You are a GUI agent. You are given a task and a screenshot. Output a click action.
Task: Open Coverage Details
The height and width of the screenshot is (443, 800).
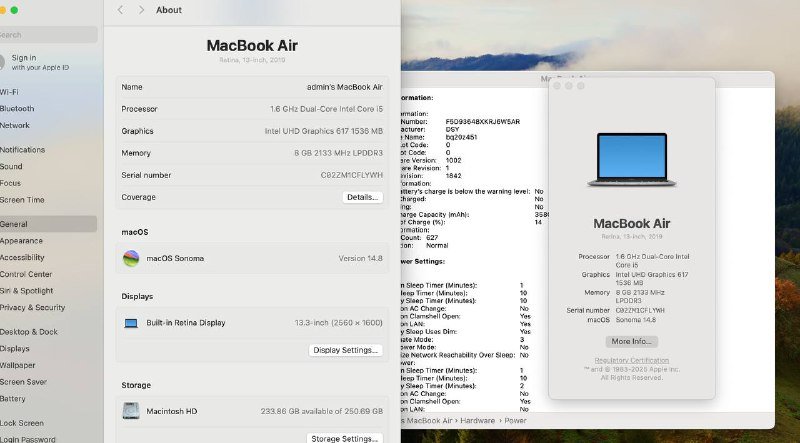pyautogui.click(x=362, y=198)
